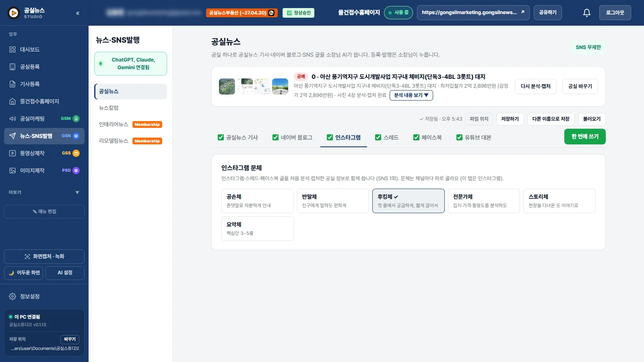
Task: Expand the 더보기 section arrow
Action: coord(77,193)
